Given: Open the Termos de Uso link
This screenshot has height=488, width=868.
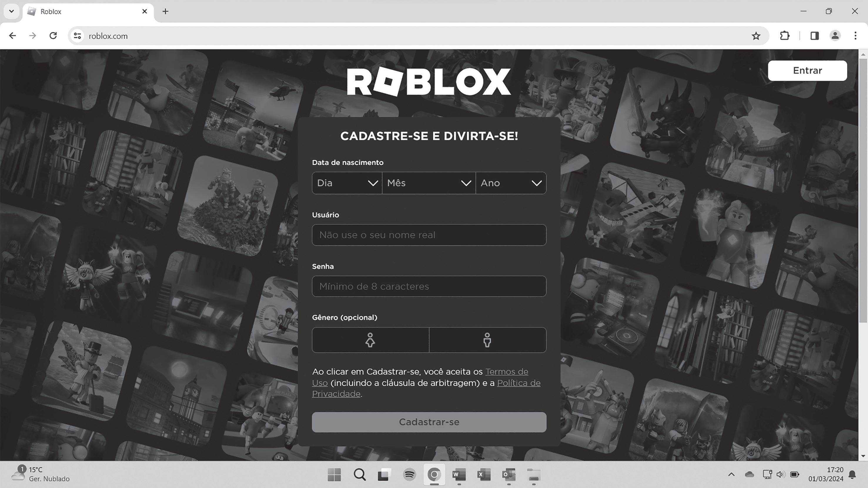Looking at the screenshot, I should (x=506, y=372).
